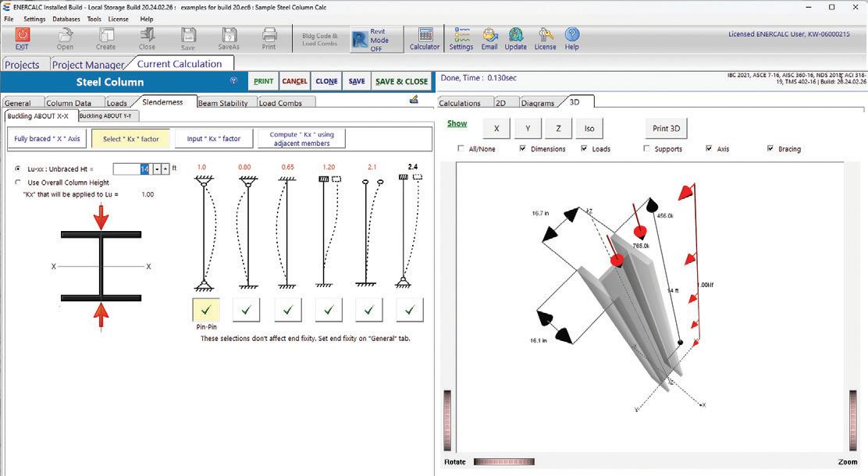This screenshot has height=476, width=868.
Task: Select Lu-xx Unbraced Ht radio button
Action: click(x=18, y=169)
